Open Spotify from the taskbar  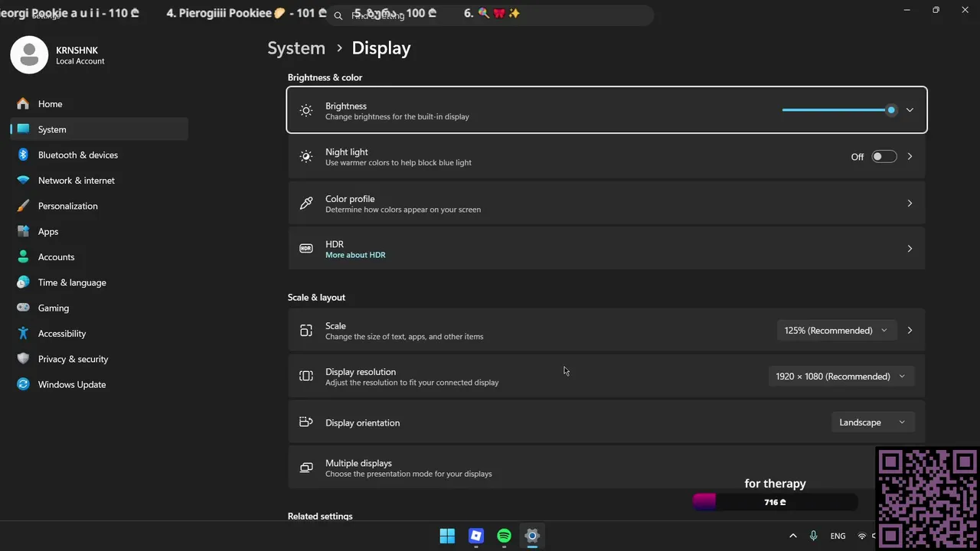click(x=504, y=536)
